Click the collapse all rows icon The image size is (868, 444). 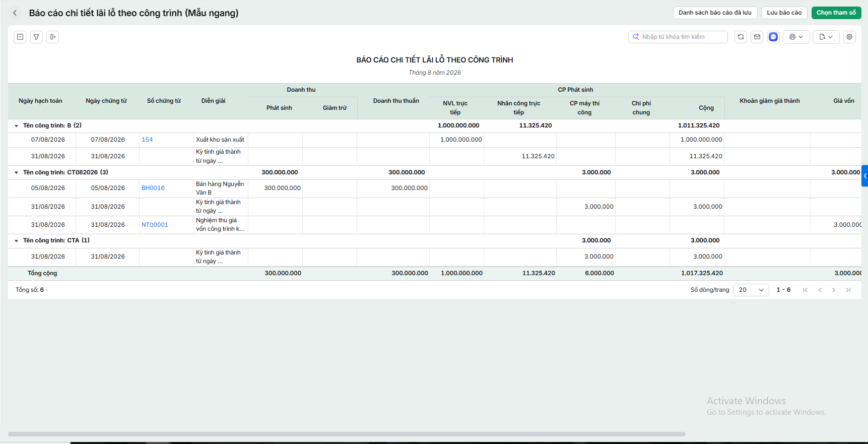[20, 37]
